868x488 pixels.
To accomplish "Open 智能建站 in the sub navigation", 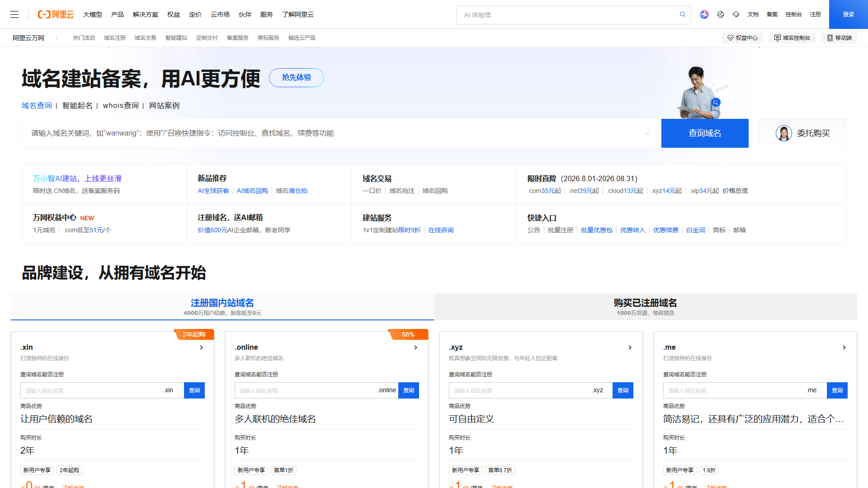I will pyautogui.click(x=176, y=38).
